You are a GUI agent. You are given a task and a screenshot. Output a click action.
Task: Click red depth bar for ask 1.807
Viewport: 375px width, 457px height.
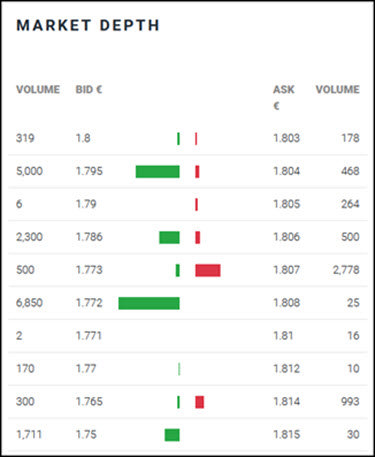click(x=208, y=270)
